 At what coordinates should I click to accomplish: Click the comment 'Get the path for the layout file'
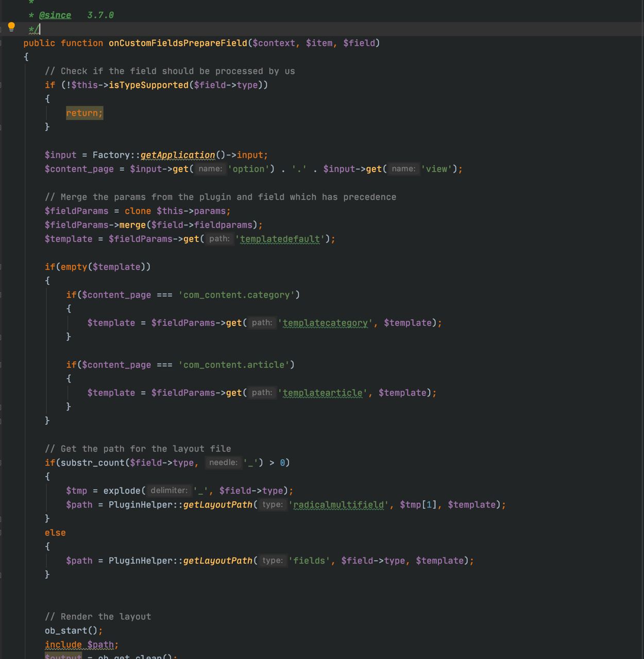[138, 449]
